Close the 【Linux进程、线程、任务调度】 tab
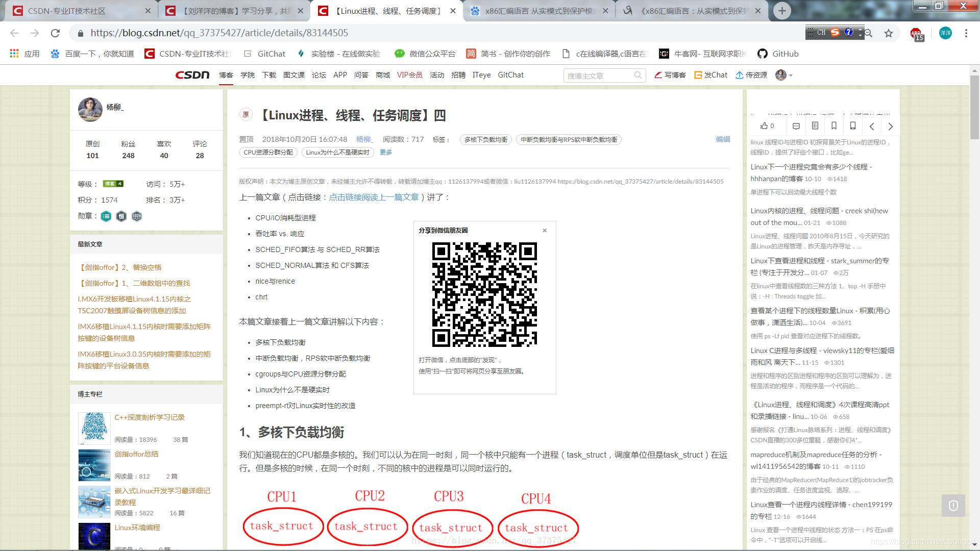 click(453, 11)
